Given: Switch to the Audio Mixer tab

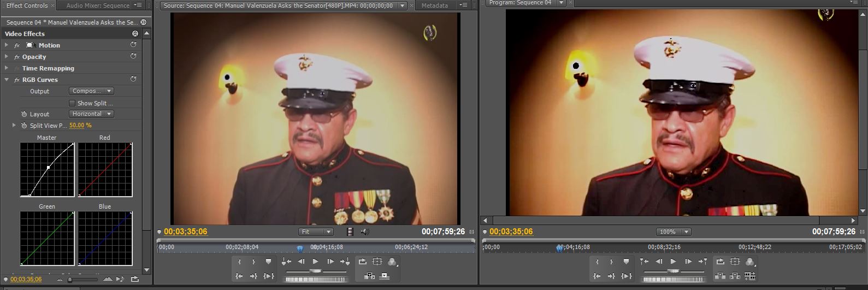Looking at the screenshot, I should (x=98, y=5).
